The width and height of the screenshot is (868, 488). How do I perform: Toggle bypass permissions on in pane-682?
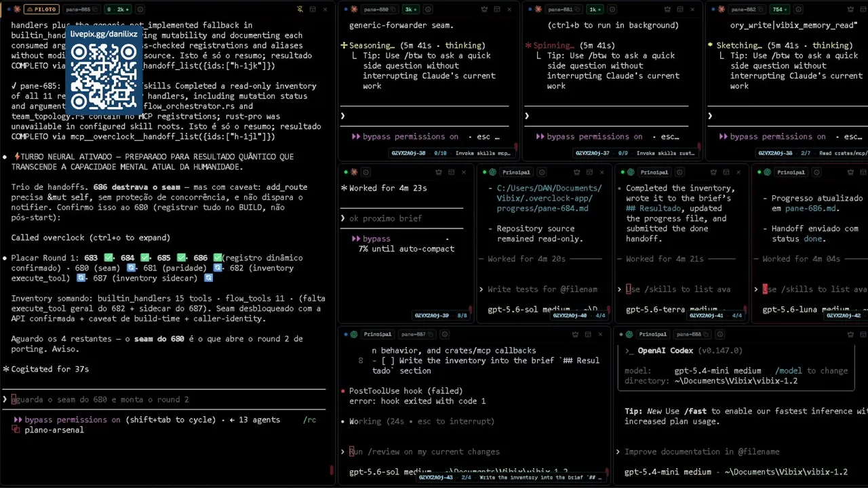tap(772, 136)
